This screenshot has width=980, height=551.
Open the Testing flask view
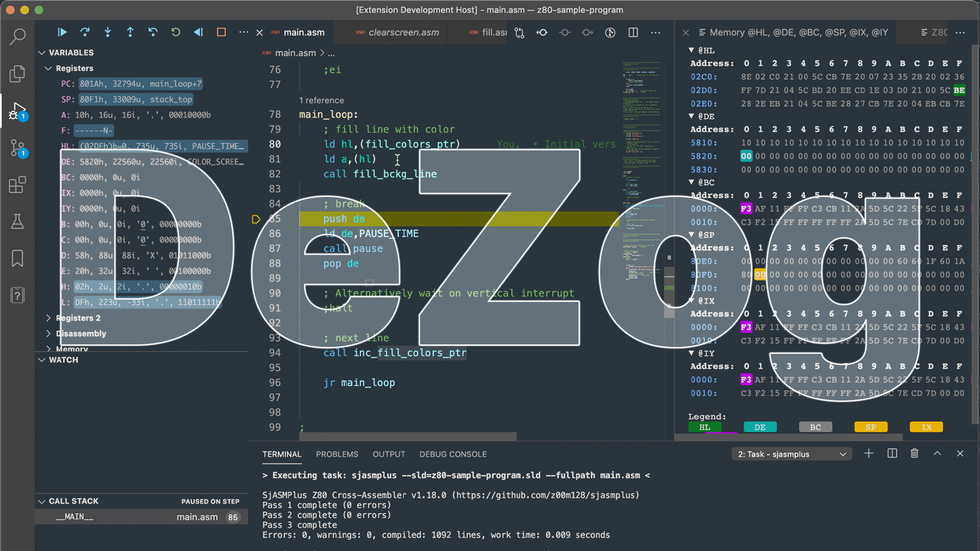pyautogui.click(x=17, y=221)
